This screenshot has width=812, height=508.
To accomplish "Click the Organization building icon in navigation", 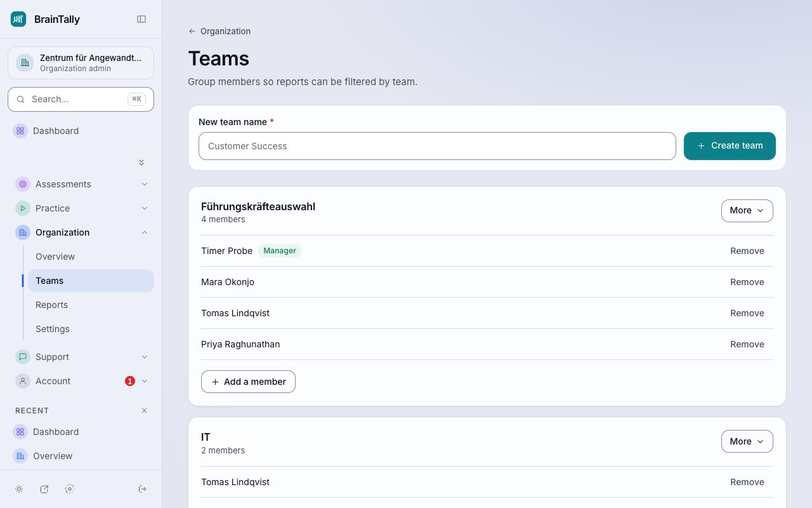I will (23, 232).
